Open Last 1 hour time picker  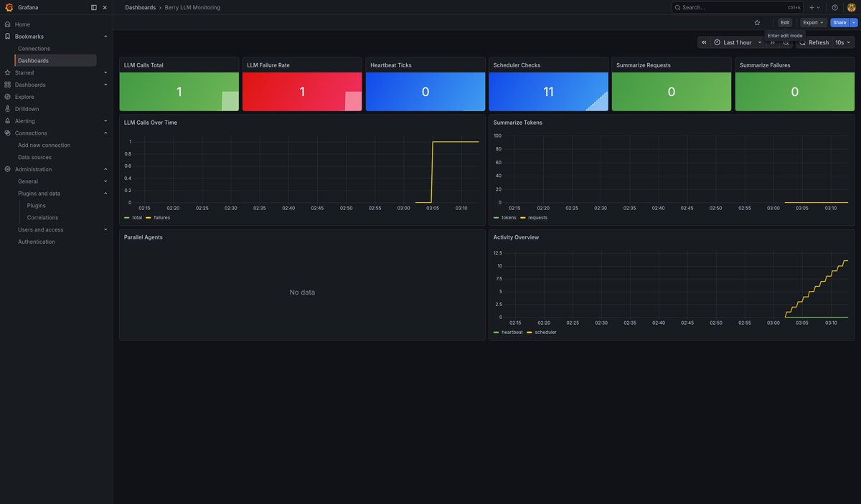tap(738, 42)
